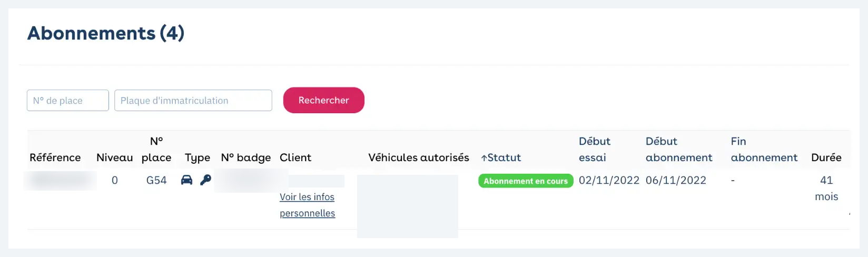This screenshot has width=868, height=257.
Task: Click the Type column header
Action: (x=198, y=157)
